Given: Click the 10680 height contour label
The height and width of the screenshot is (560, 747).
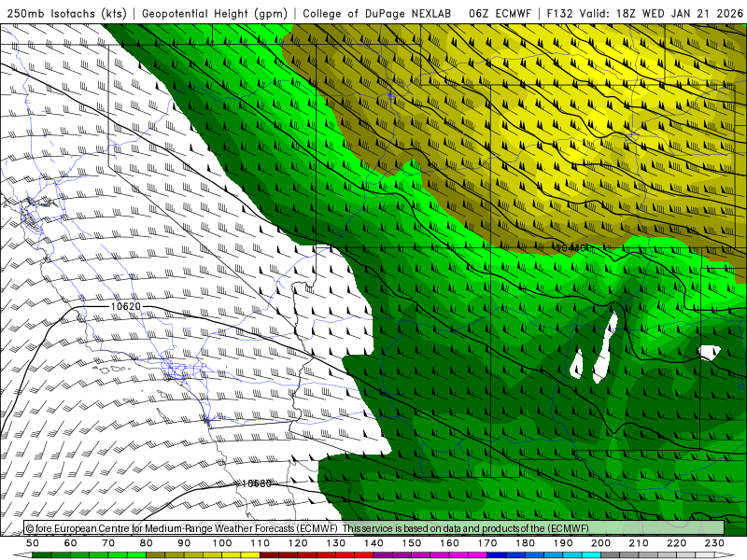Looking at the screenshot, I should (256, 483).
